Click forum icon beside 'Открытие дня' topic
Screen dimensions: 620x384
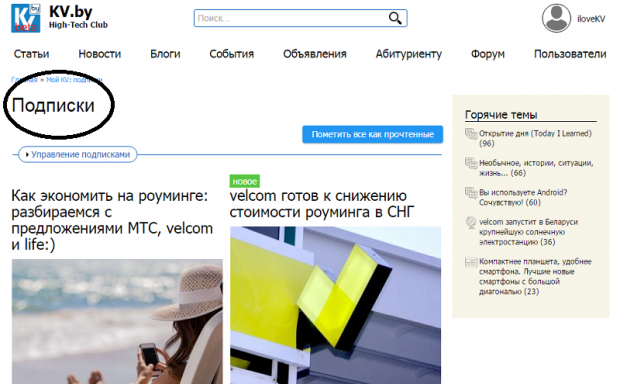[x=471, y=134]
